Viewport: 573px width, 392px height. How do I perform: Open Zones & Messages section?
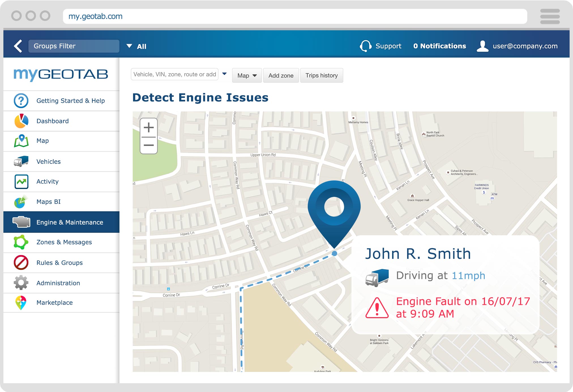click(x=61, y=242)
